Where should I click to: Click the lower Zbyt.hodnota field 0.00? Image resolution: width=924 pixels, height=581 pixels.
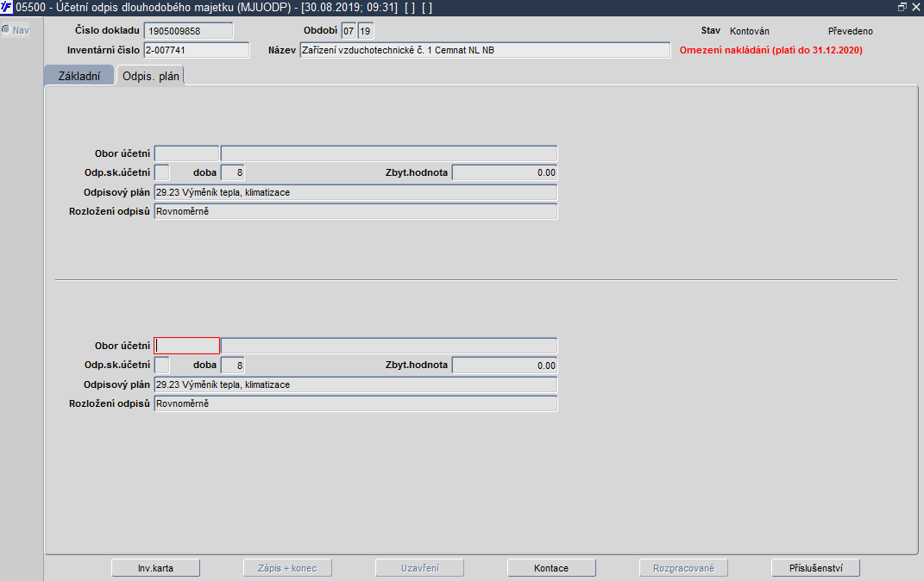pyautogui.click(x=505, y=365)
